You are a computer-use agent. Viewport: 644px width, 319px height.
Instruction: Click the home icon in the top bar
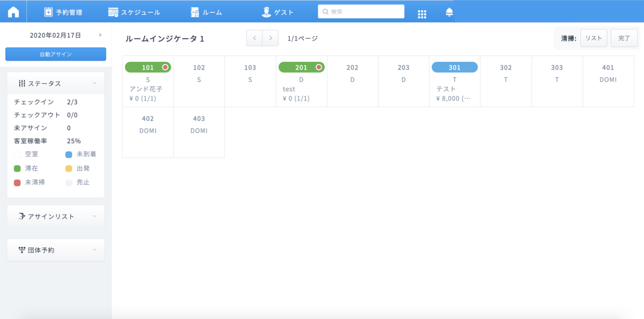tap(13, 12)
